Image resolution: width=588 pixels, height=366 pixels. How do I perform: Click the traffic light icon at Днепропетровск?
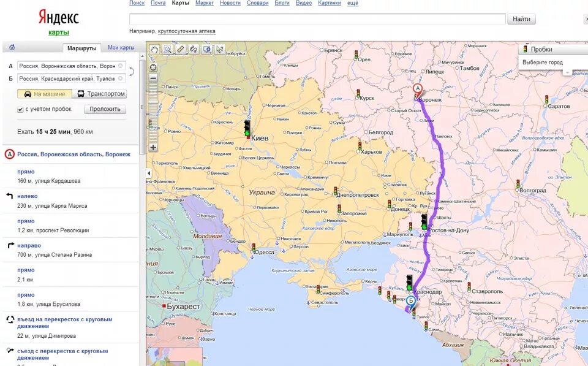[x=335, y=191]
